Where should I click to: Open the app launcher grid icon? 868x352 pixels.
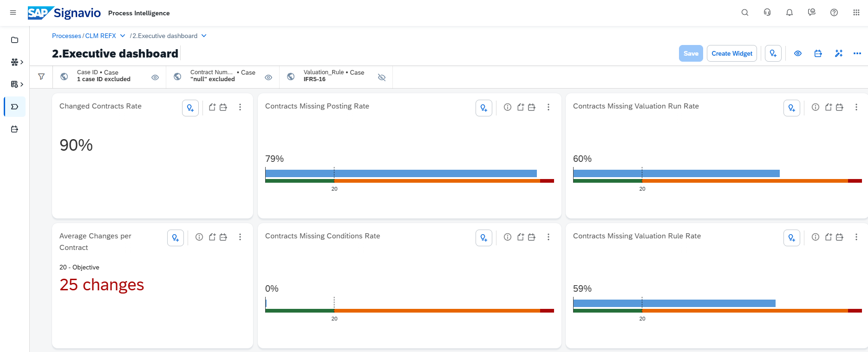(x=856, y=13)
